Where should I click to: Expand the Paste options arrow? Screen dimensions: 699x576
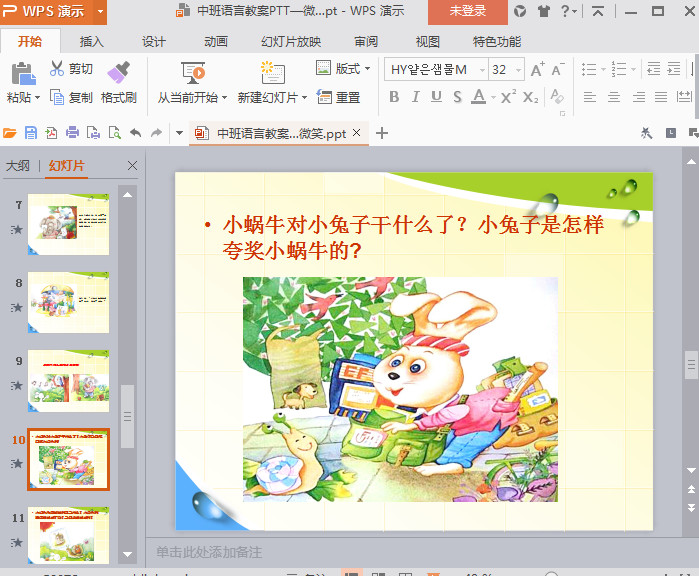[x=37, y=97]
